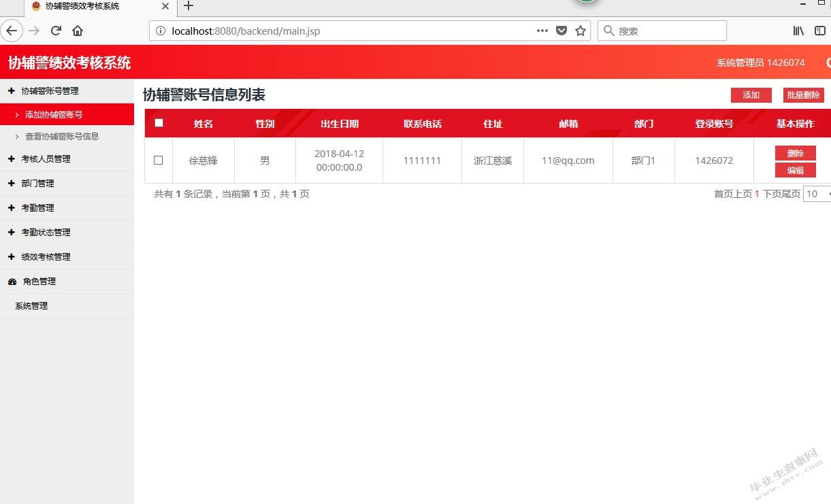Click 编辑 button for 徐慈锋

tap(796, 170)
